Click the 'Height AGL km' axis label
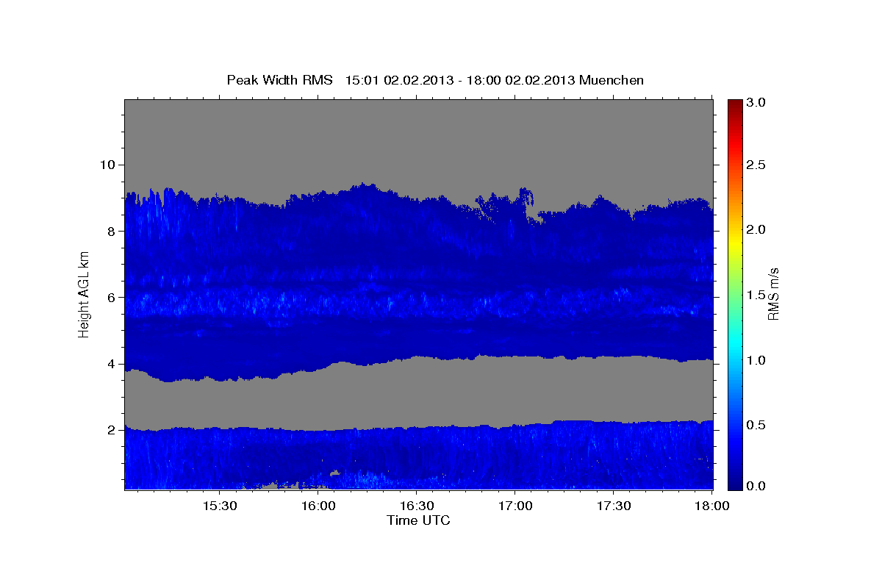Screen dimensions: 882x588 84,294
